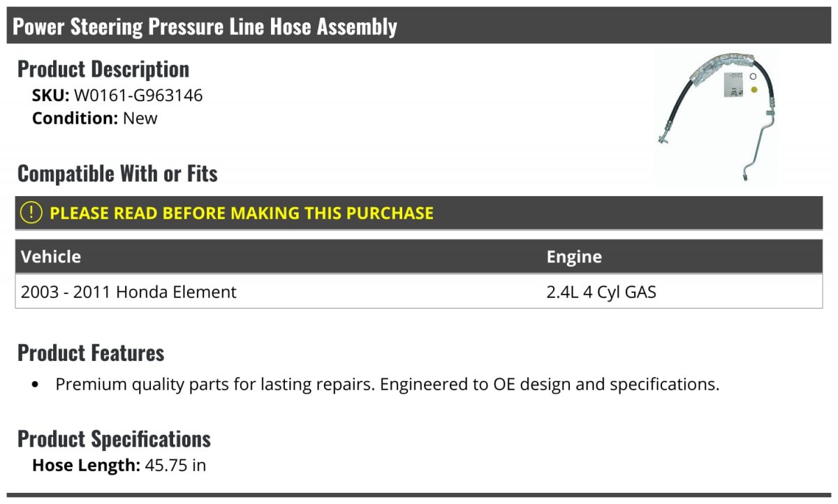This screenshot has height=504, width=838.
Task: Click the Product Specifications heading
Action: 114,439
